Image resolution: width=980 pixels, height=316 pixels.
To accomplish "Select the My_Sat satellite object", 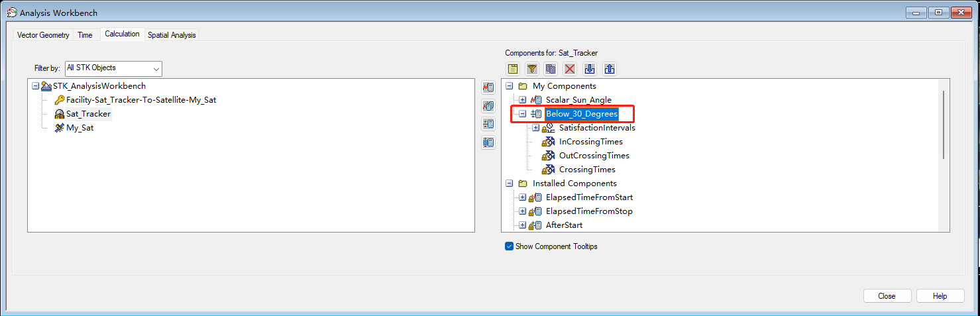I will pos(80,128).
